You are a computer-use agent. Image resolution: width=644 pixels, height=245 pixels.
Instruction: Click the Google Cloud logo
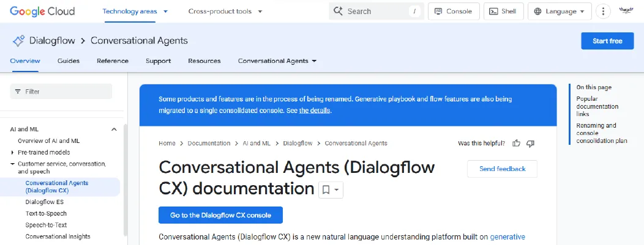tap(42, 11)
